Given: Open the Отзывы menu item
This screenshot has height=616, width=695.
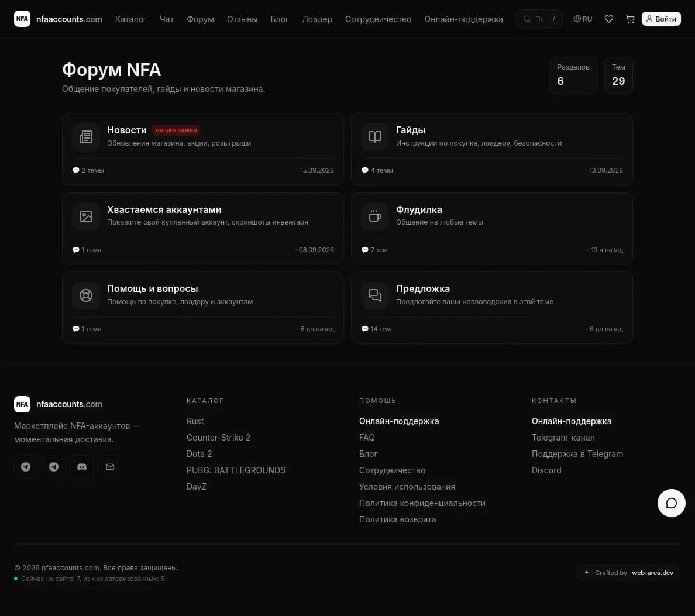Looking at the screenshot, I should (242, 19).
